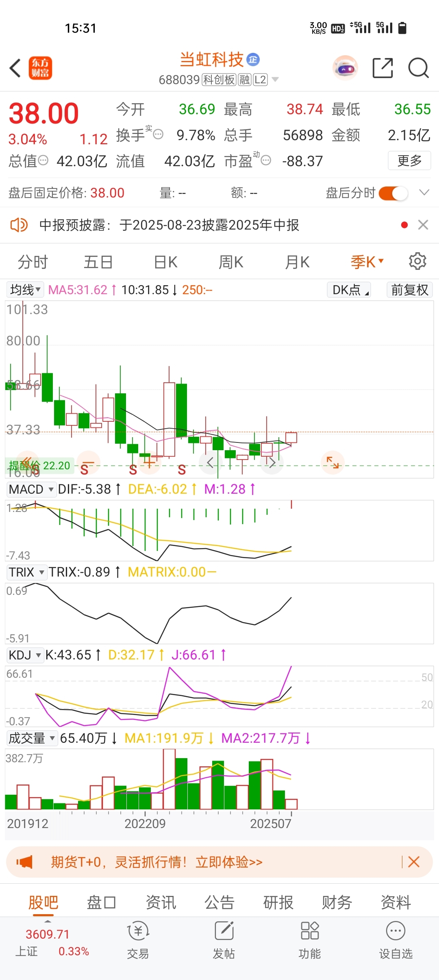Image resolution: width=439 pixels, height=980 pixels.
Task: Expand the 盘后 panel chevron
Action: 424,193
